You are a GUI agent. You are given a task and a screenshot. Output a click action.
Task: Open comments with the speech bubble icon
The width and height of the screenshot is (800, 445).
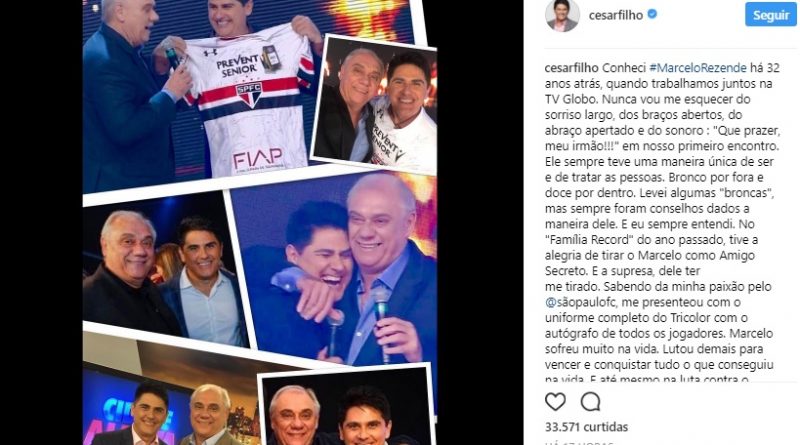pyautogui.click(x=590, y=402)
